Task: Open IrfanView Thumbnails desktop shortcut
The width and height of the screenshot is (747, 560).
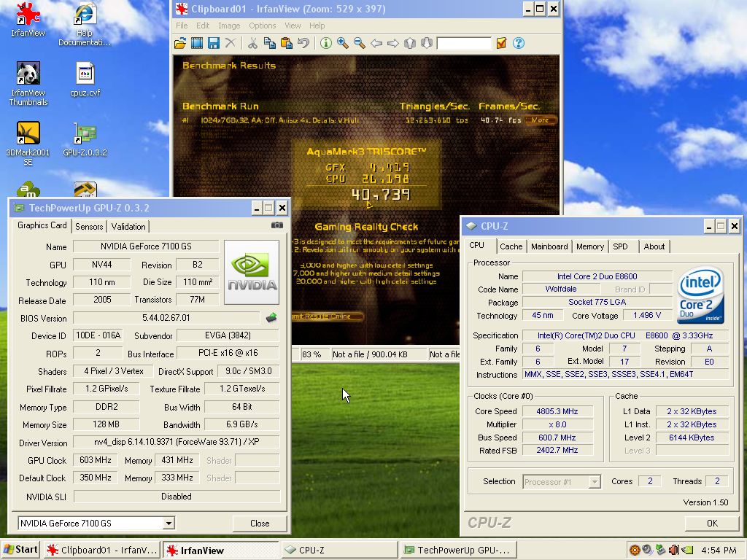Action: (x=28, y=84)
